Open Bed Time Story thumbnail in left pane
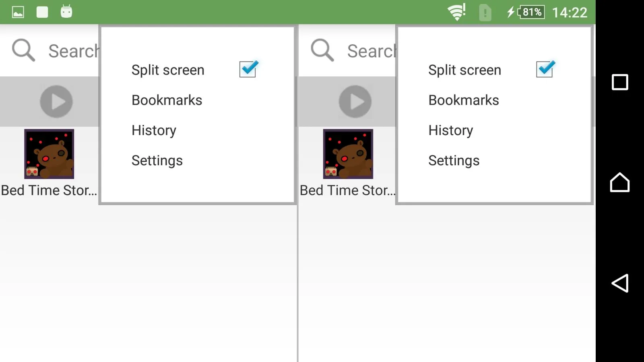The image size is (644, 362). (x=49, y=154)
